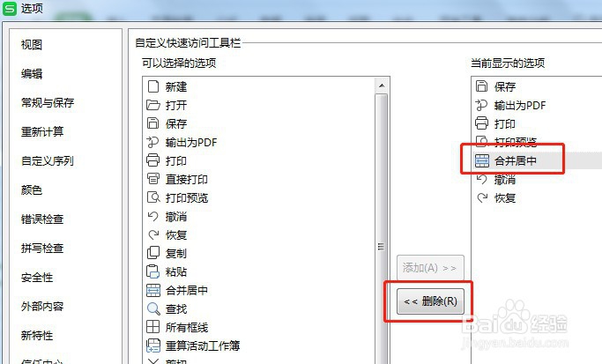
Task: Click 合并居中 icon in current displayed list
Action: (482, 160)
